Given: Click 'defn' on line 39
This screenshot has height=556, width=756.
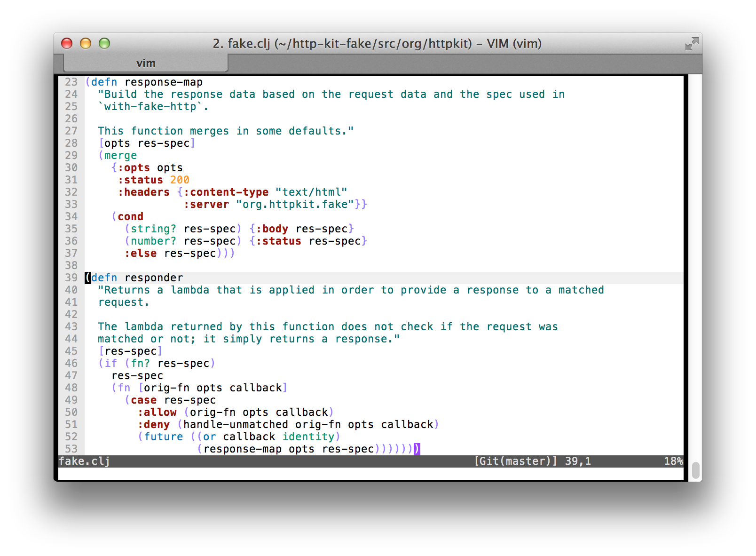Looking at the screenshot, I should coord(104,278).
